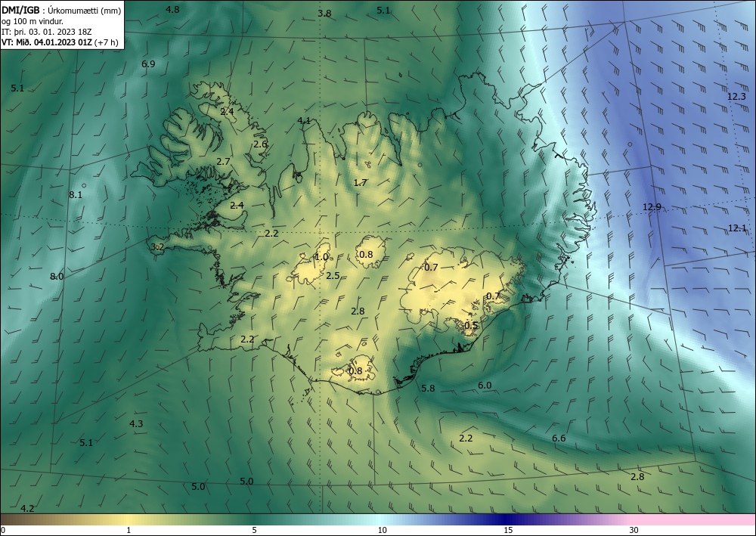This screenshot has width=756, height=536.
Task: Click the 4.8 value label
Action: [172, 10]
